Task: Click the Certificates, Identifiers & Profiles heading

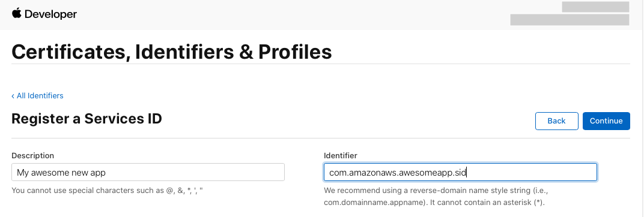Action: [172, 52]
